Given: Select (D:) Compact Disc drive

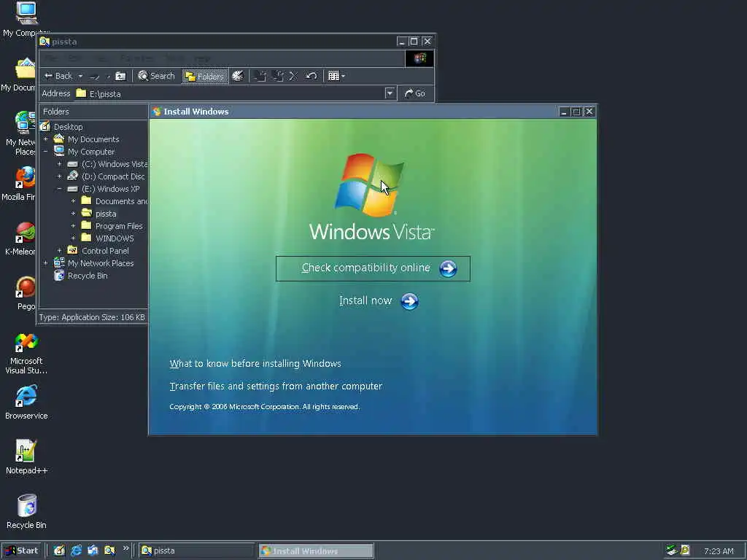Looking at the screenshot, I should [x=113, y=176].
